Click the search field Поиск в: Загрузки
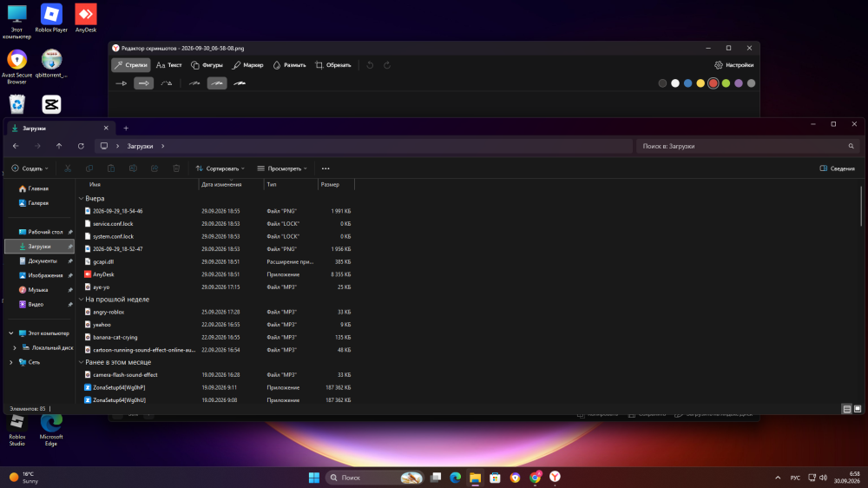868x488 pixels. coord(747,146)
